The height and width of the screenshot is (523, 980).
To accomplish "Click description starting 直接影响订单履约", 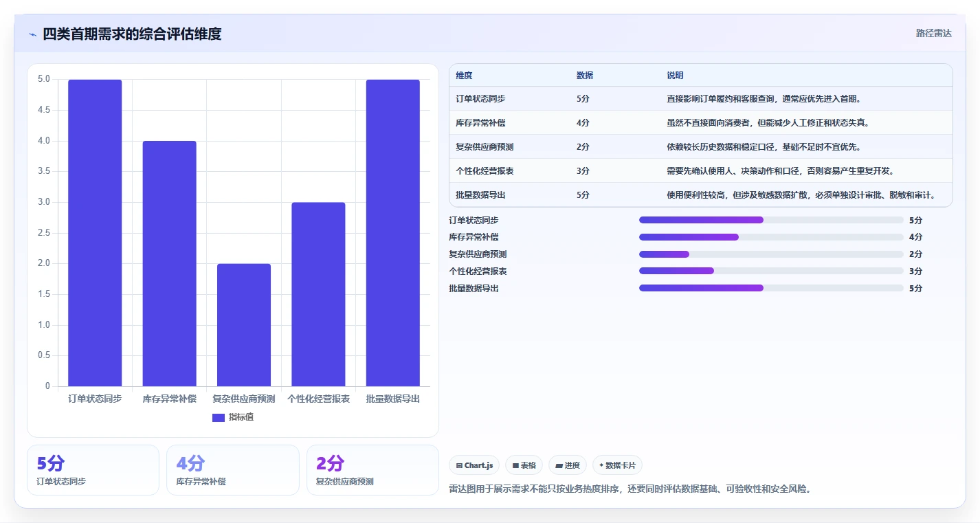I will click(764, 99).
